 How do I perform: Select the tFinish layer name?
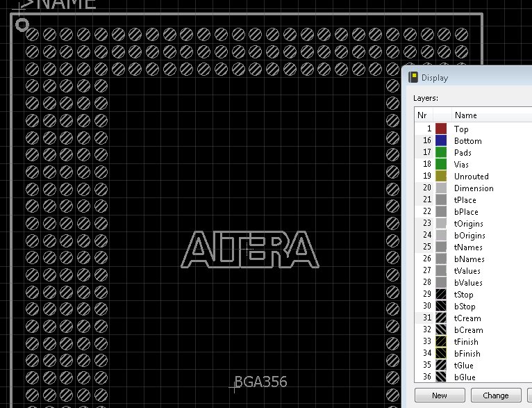466,342
